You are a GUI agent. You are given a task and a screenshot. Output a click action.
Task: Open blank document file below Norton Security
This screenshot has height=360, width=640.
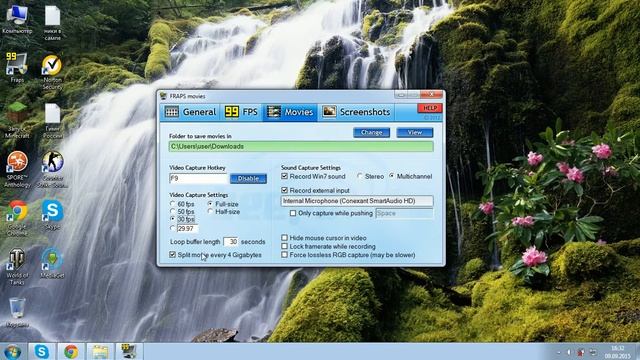pyautogui.click(x=52, y=121)
